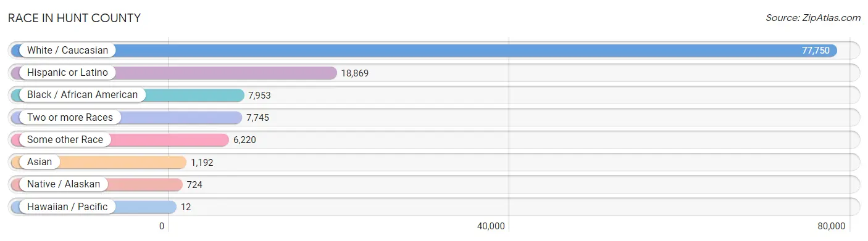Click the 7,953 value label
The width and height of the screenshot is (868, 241).
pos(259,95)
